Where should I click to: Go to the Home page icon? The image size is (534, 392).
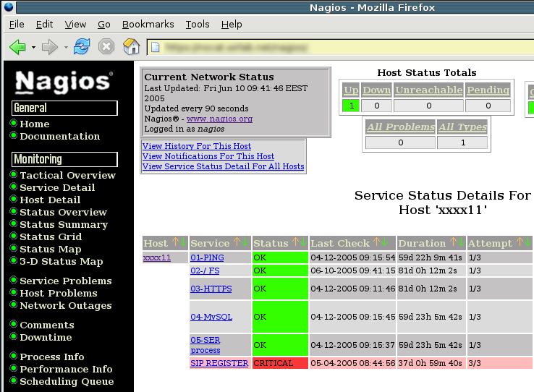131,46
